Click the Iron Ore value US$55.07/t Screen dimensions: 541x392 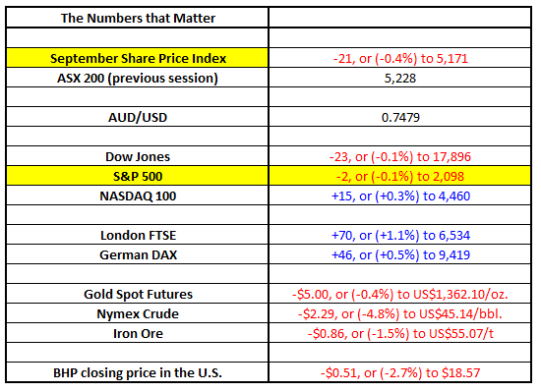point(400,333)
